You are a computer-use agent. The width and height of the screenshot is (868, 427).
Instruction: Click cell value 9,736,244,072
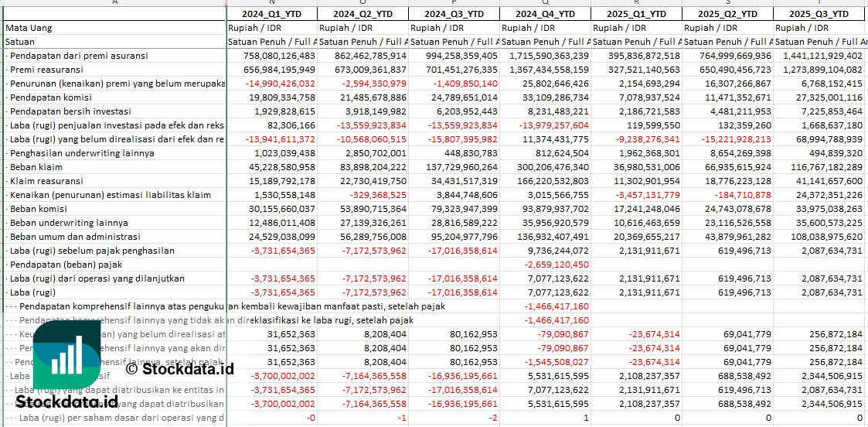[558, 251]
